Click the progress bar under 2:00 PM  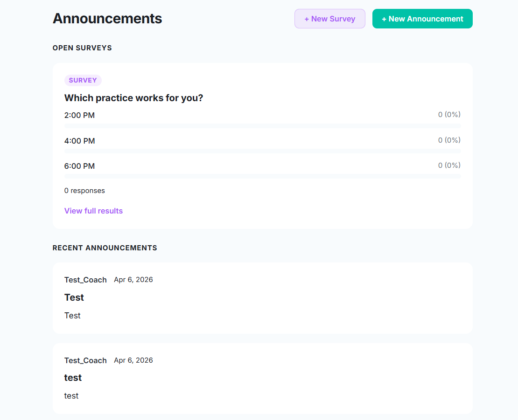pyautogui.click(x=262, y=125)
